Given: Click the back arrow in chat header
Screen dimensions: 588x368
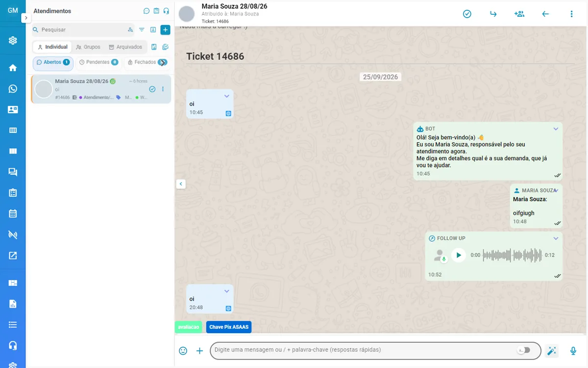Looking at the screenshot, I should 545,14.
